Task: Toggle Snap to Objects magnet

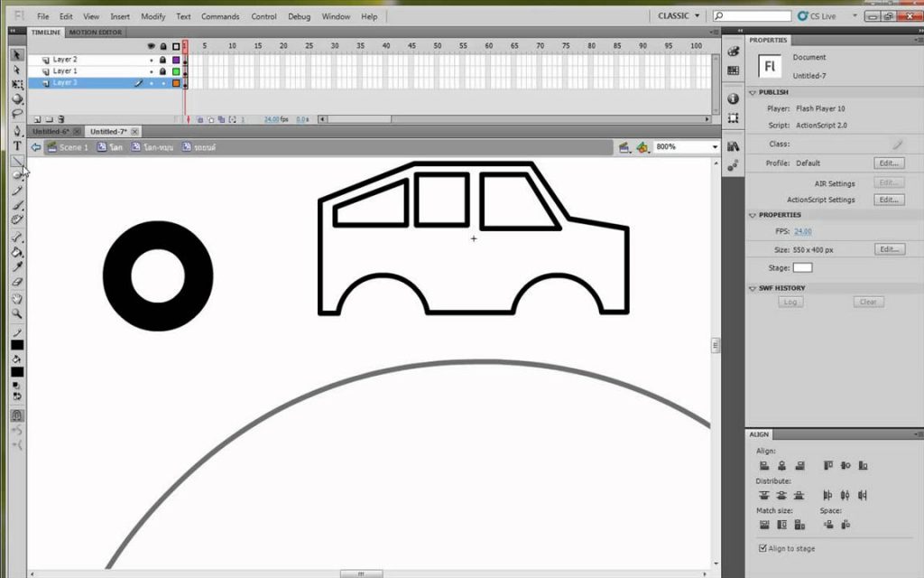Action: coord(17,415)
